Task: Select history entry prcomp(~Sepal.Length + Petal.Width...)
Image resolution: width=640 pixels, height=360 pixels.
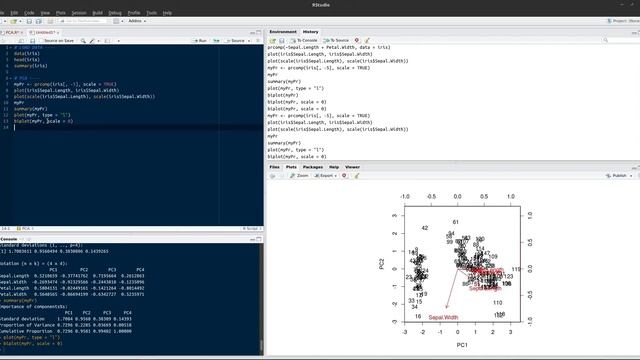Action: coord(329,47)
